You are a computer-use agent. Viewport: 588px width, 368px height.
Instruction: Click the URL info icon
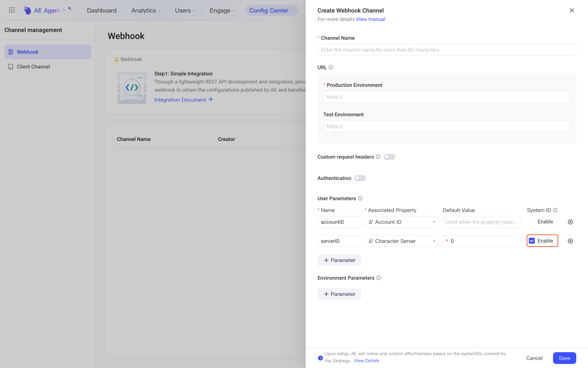click(x=331, y=67)
